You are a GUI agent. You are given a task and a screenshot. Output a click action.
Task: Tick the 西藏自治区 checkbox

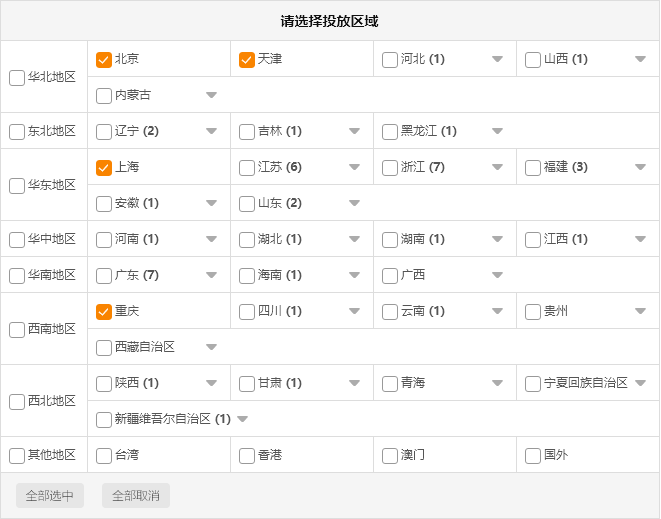coord(104,348)
